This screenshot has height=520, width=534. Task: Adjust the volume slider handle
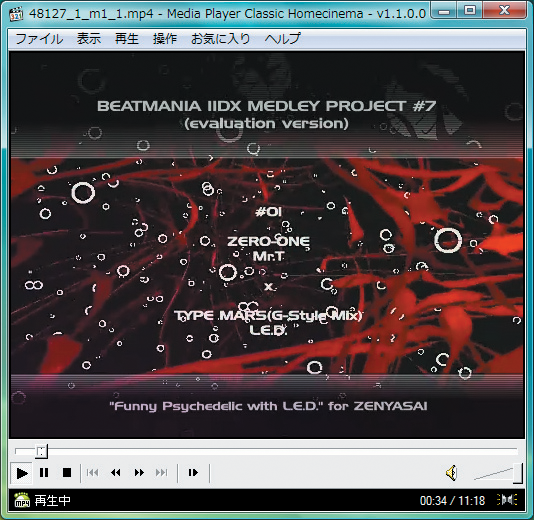518,473
